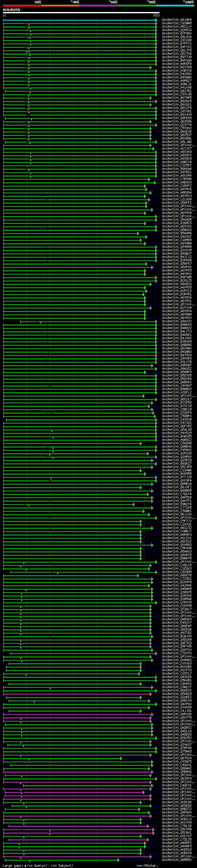This screenshot has height=868, width=197.
Task: Select hit label UniRef100_B6T098
Action: pos(177,67)
